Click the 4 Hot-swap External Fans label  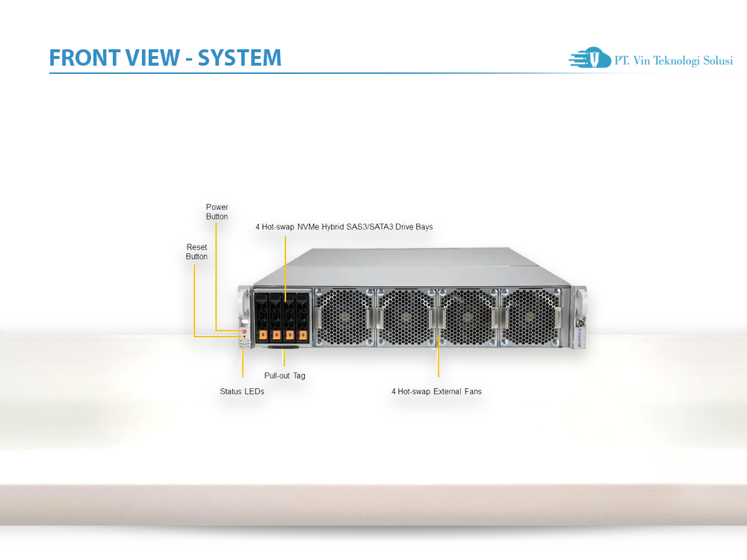(437, 391)
